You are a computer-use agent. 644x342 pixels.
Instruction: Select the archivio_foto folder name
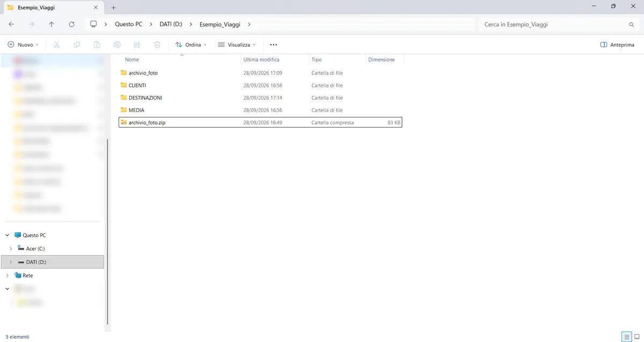click(x=143, y=73)
